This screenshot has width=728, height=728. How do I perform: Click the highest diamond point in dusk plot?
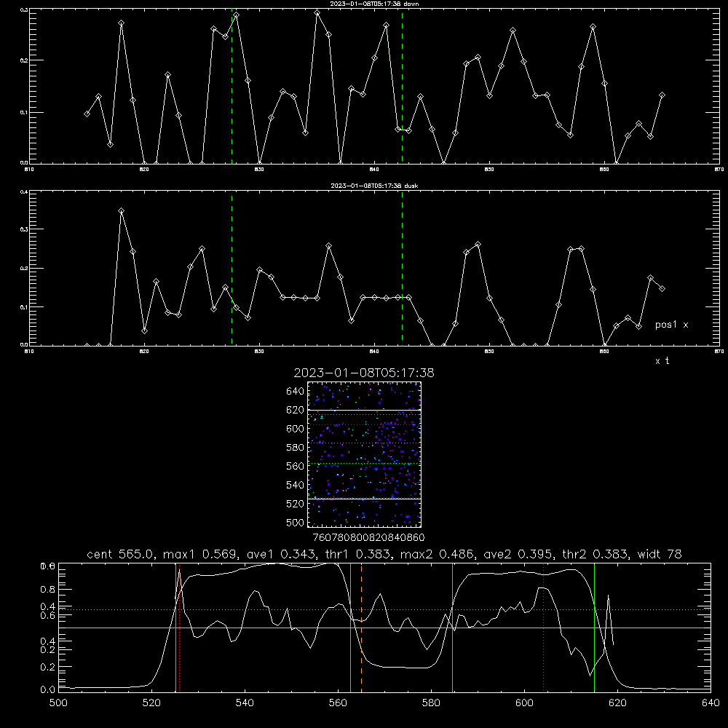121,211
